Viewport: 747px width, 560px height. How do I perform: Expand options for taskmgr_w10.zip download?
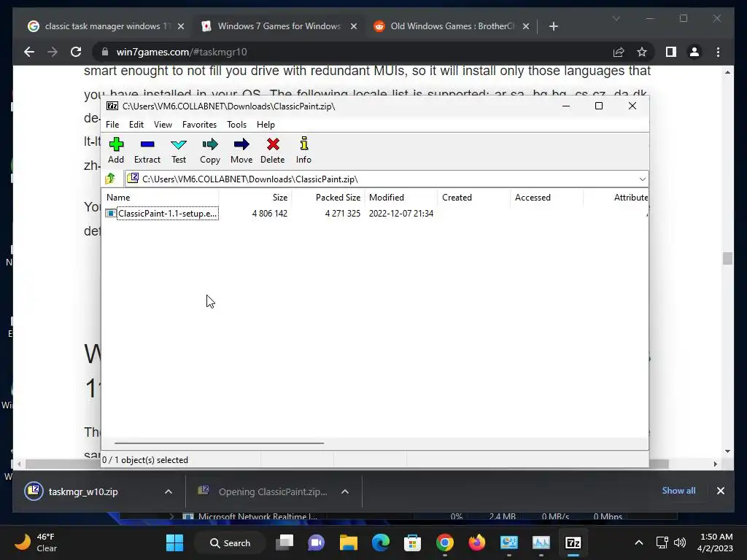[x=169, y=492]
